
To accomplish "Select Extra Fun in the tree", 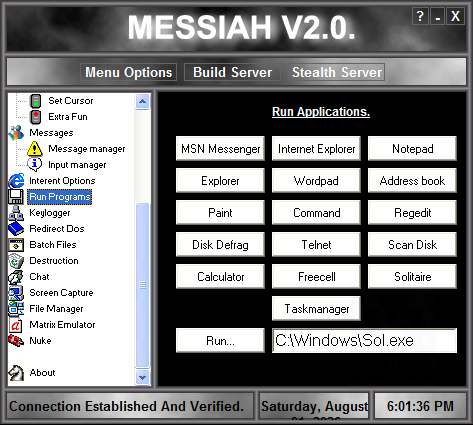I will (x=68, y=117).
